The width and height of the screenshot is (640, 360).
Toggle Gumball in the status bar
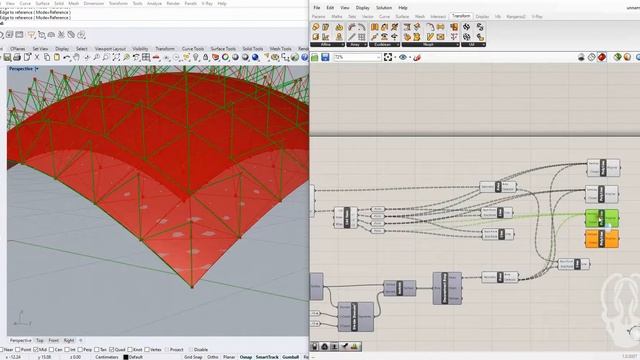tap(291, 357)
